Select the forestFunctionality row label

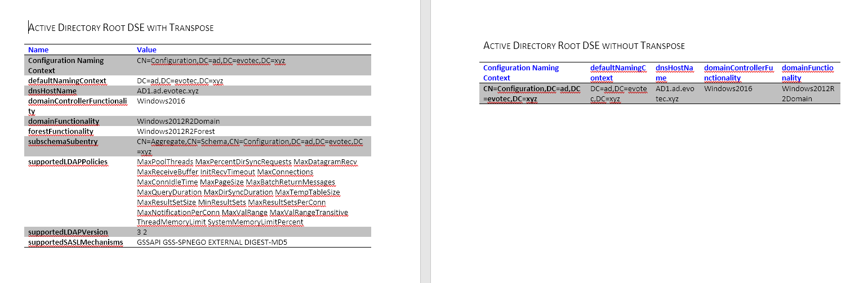point(61,131)
